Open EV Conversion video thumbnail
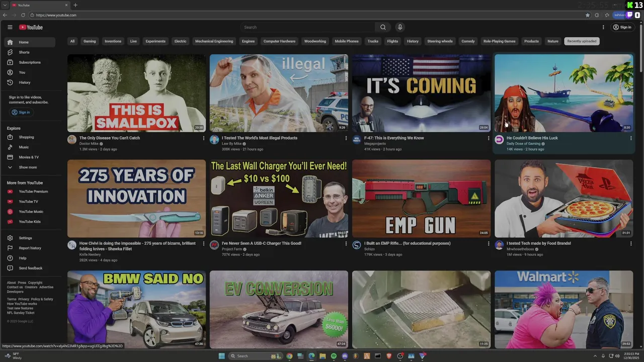Screen dimensions: 644x362 tap(279, 310)
